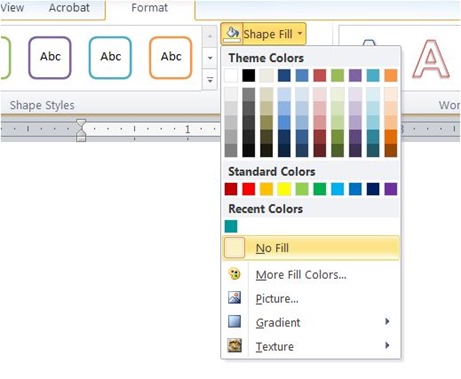This screenshot has width=461, height=379.
Task: Select standard color blue
Action: click(355, 189)
